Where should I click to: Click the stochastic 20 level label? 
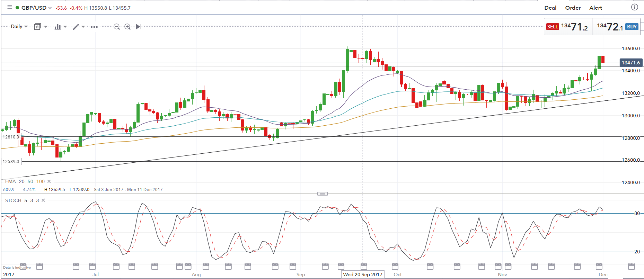tap(637, 252)
